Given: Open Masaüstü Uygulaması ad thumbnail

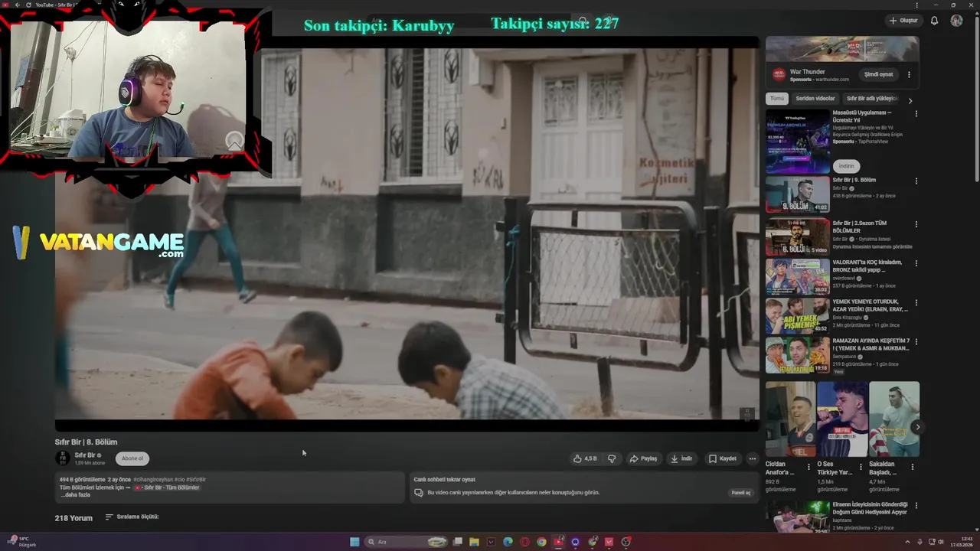Looking at the screenshot, I should [798, 142].
